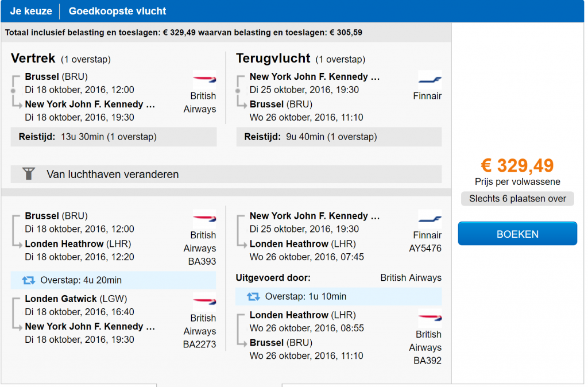
Task: Click British Airways logo for flight BA392
Action: (x=430, y=318)
